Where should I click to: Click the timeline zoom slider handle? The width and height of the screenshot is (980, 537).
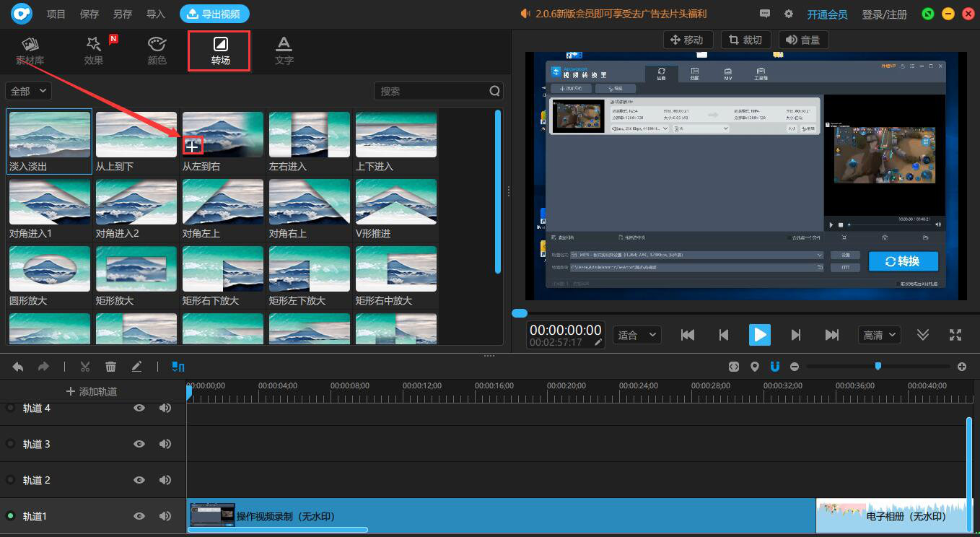tap(878, 367)
